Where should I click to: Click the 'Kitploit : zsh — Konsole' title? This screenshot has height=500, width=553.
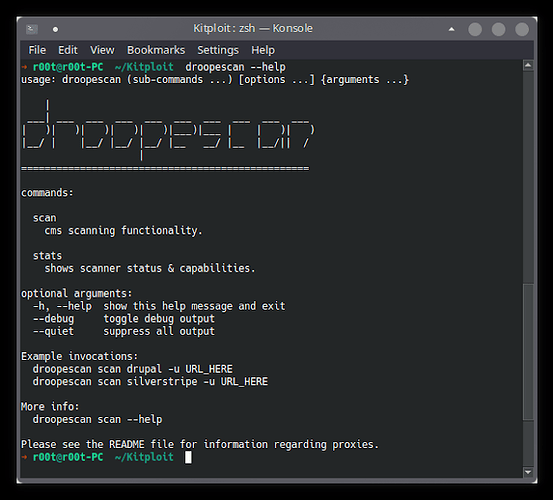[x=253, y=28]
